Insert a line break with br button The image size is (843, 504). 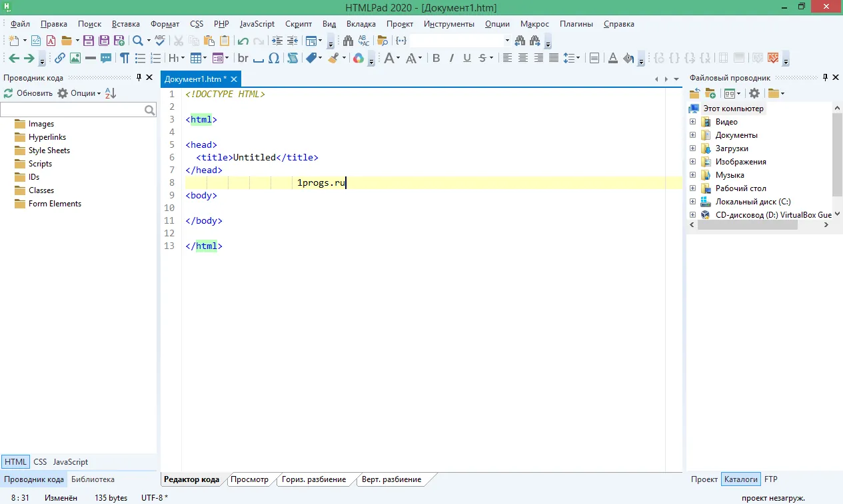[x=243, y=58]
